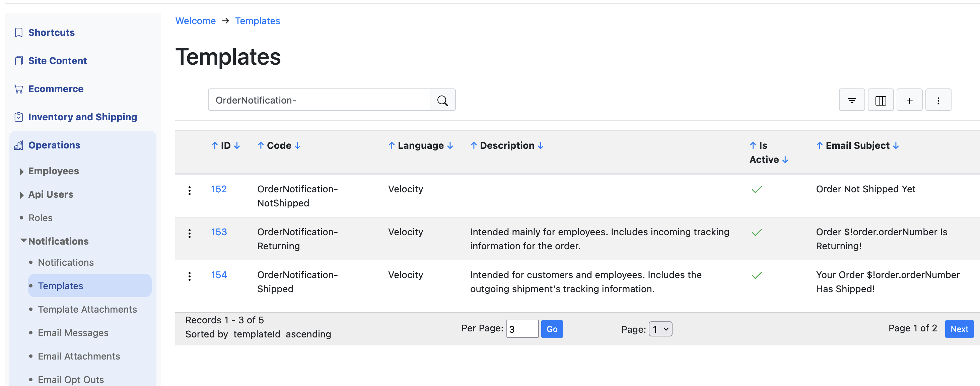
Task: Open Roles in the sidebar
Action: click(40, 218)
